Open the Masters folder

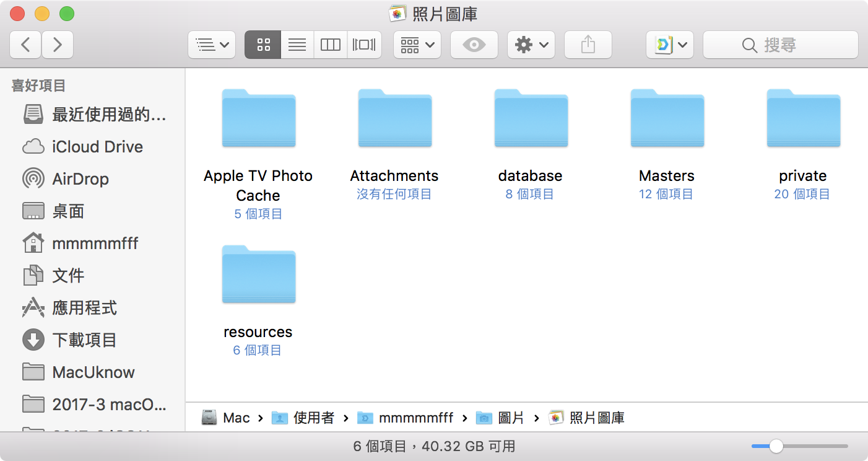667,119
